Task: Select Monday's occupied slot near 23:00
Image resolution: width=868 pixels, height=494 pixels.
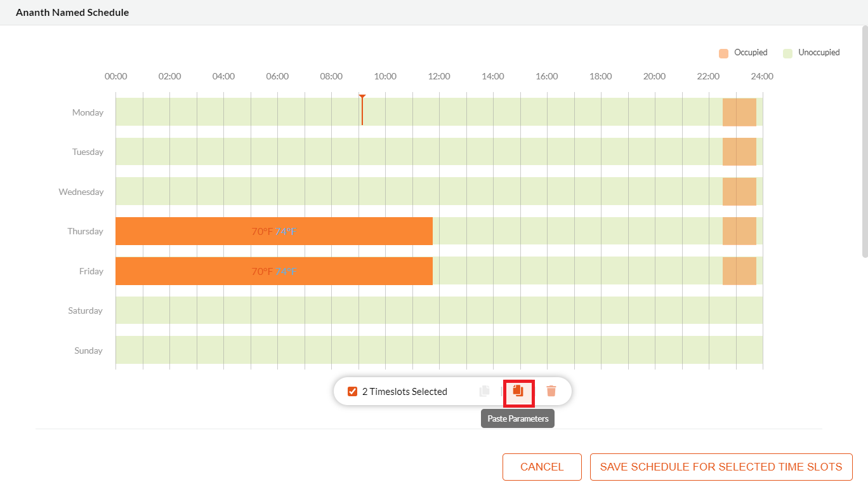Action: coord(739,112)
